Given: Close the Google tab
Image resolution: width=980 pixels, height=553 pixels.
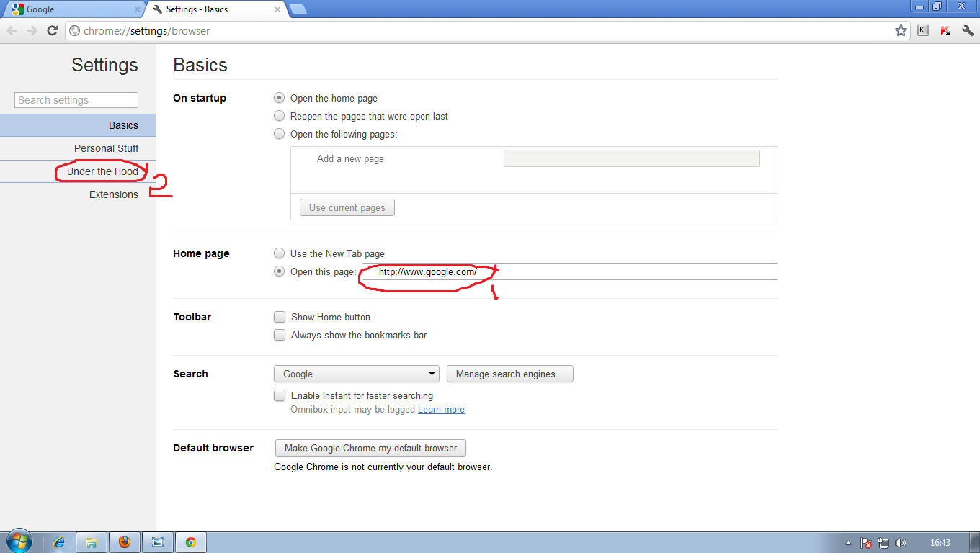Looking at the screenshot, I should (x=138, y=9).
